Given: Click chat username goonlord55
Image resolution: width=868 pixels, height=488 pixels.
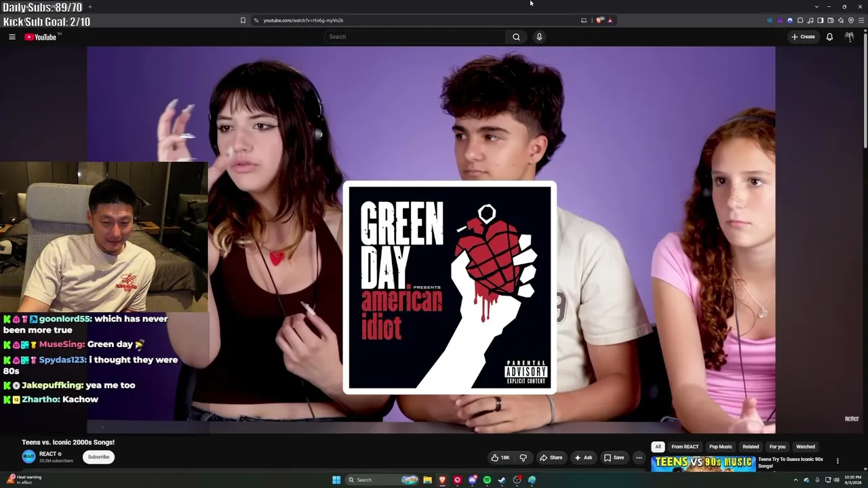Looking at the screenshot, I should coord(65,319).
